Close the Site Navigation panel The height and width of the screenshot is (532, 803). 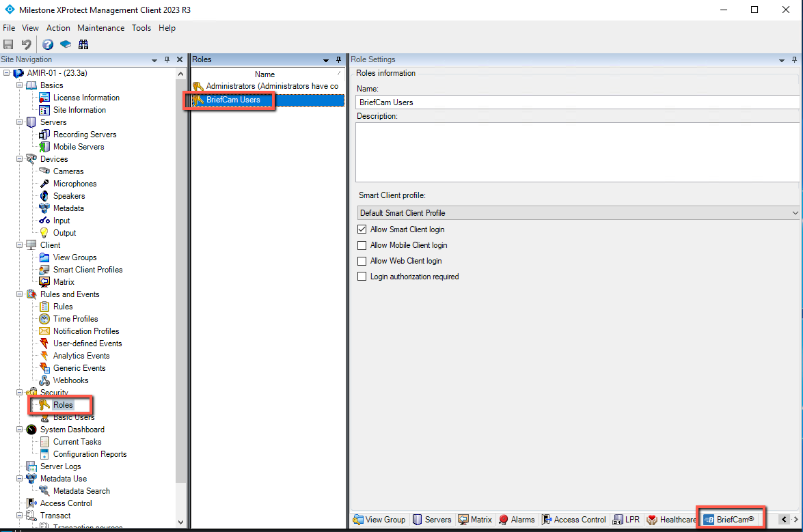(x=180, y=60)
